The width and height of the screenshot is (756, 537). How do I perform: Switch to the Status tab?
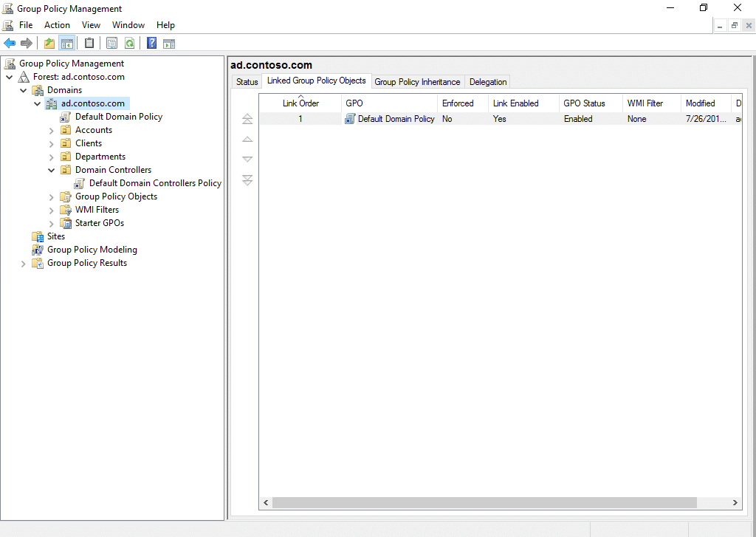tap(247, 81)
